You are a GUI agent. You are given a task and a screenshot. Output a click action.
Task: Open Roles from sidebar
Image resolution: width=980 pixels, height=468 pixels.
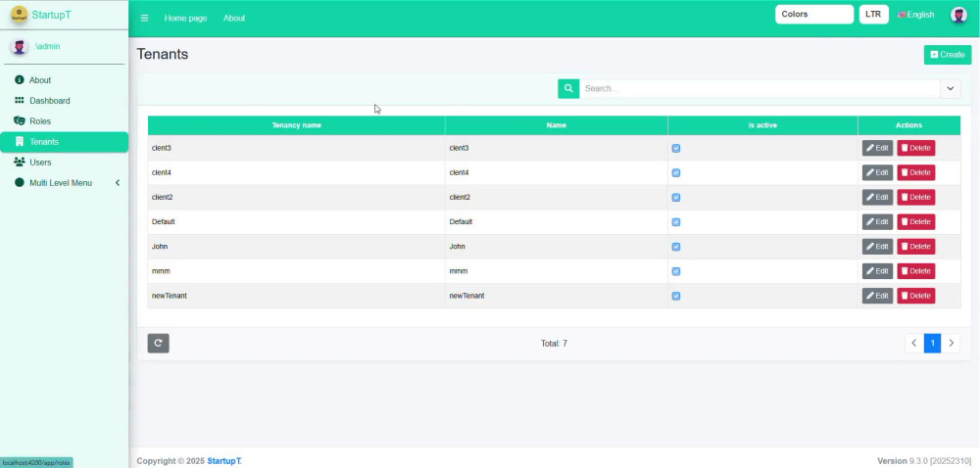[x=64, y=121]
